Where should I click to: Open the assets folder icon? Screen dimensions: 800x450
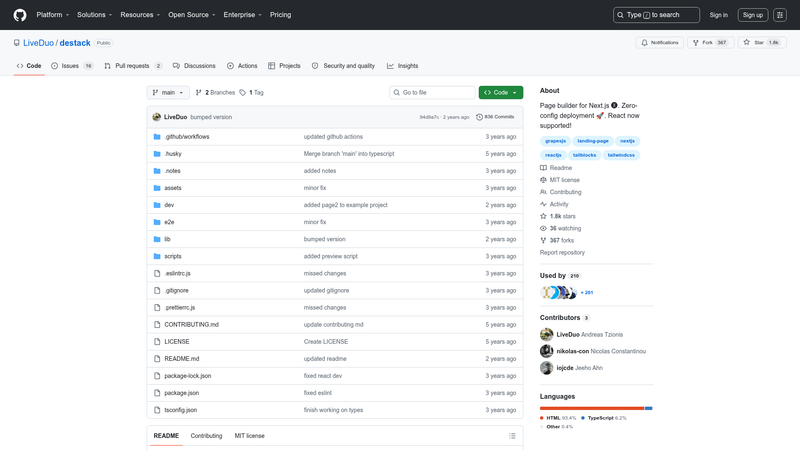[x=157, y=188]
